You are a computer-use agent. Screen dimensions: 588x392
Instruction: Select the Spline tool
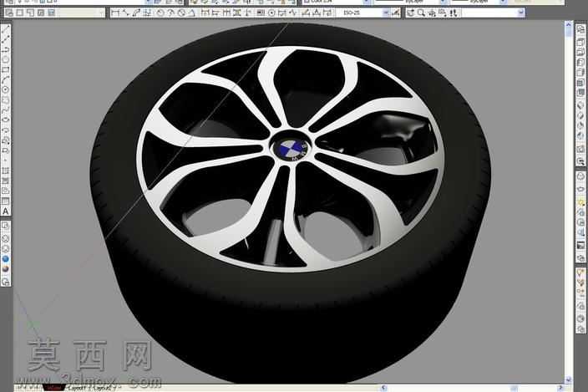tap(6, 109)
